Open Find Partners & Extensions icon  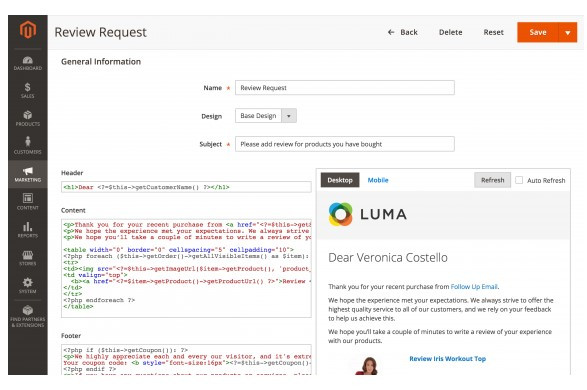tap(28, 317)
